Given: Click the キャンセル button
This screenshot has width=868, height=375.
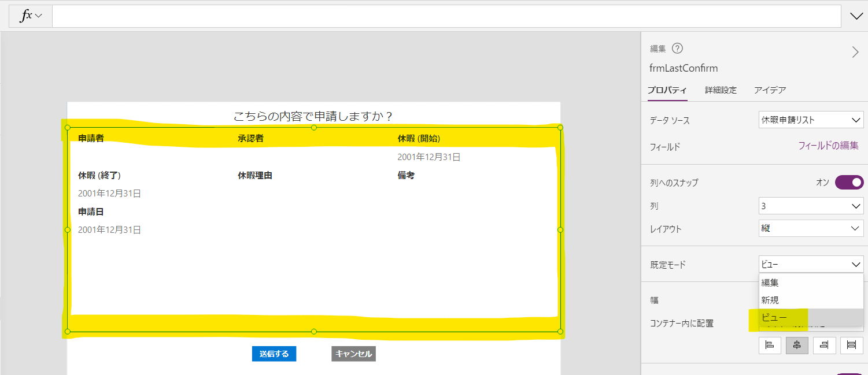Looking at the screenshot, I should click(354, 354).
